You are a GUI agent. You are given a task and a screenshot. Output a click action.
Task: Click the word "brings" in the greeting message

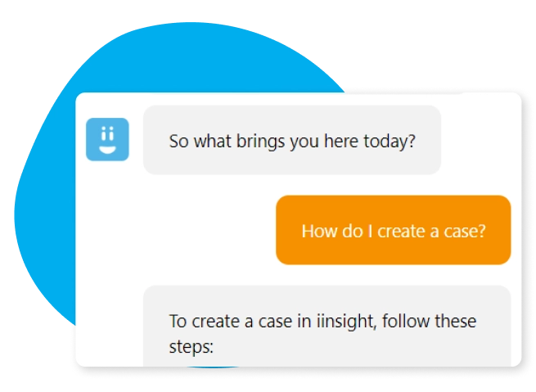[x=260, y=141]
